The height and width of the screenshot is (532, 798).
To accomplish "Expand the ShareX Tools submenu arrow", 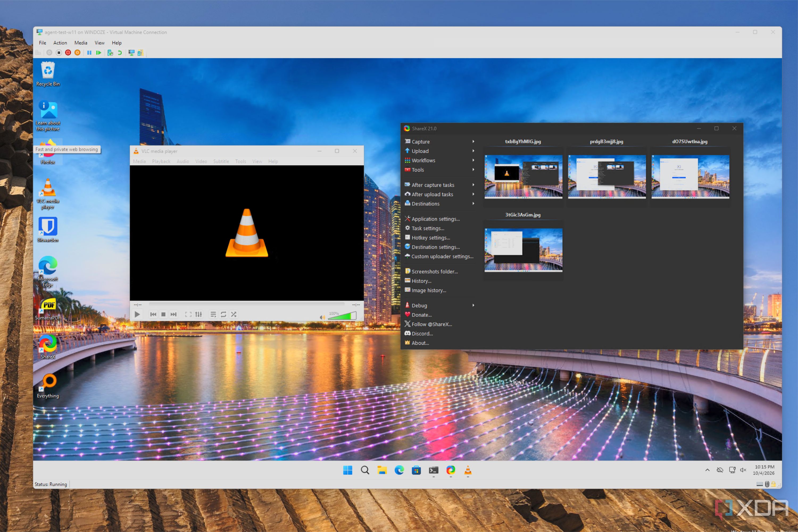I will coord(473,170).
